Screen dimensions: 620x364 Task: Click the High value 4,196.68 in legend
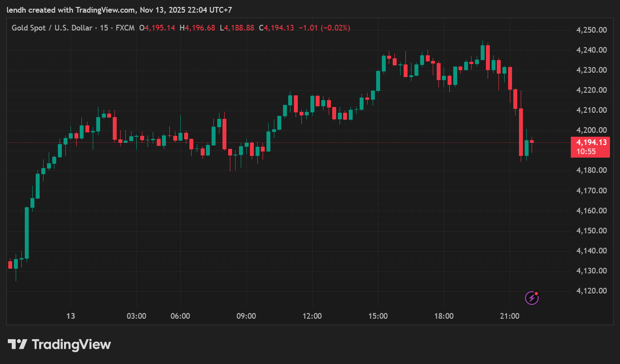pos(200,28)
